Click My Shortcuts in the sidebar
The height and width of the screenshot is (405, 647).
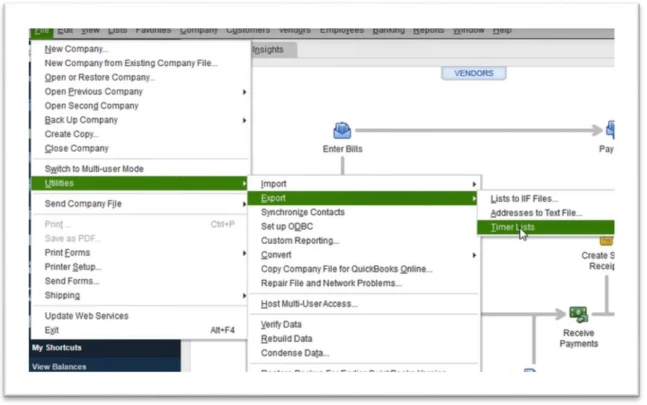click(x=57, y=348)
